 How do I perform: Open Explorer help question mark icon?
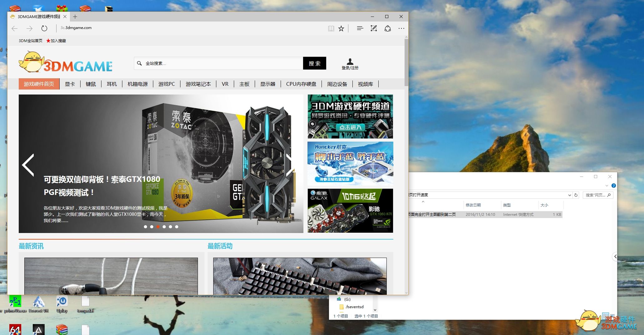tap(614, 186)
